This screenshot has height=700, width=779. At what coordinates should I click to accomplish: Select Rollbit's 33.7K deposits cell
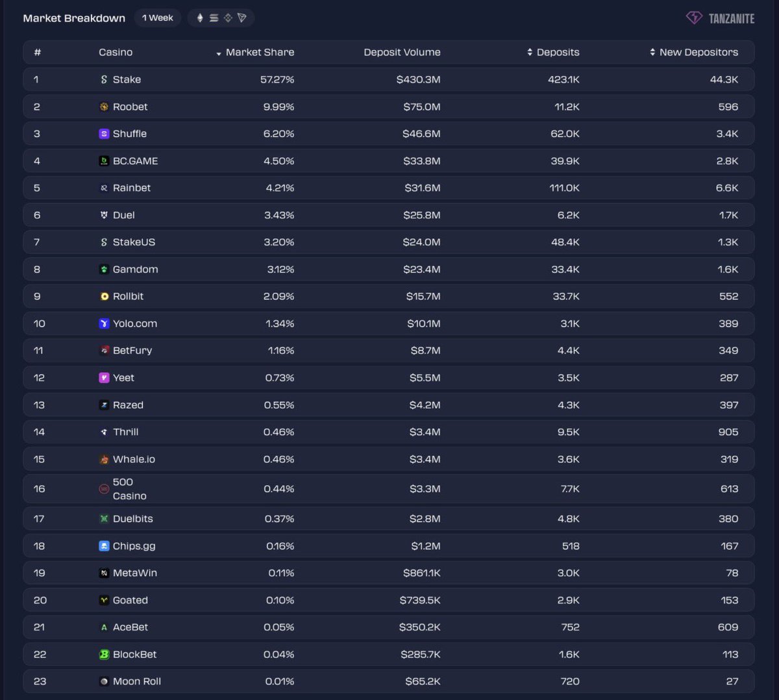(x=565, y=296)
